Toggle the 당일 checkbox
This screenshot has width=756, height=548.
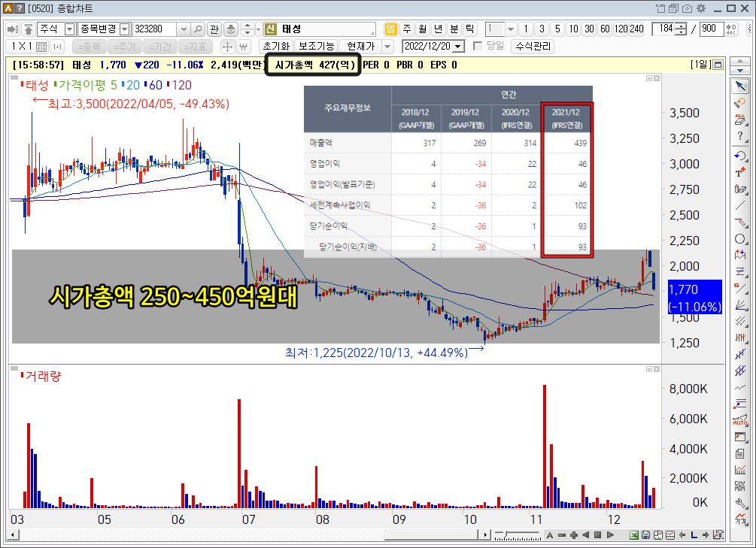(478, 47)
